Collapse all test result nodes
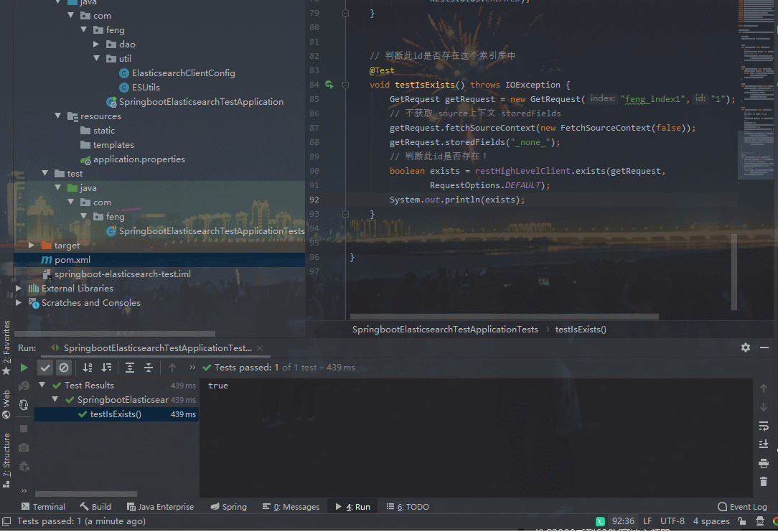778x532 pixels. tap(149, 368)
